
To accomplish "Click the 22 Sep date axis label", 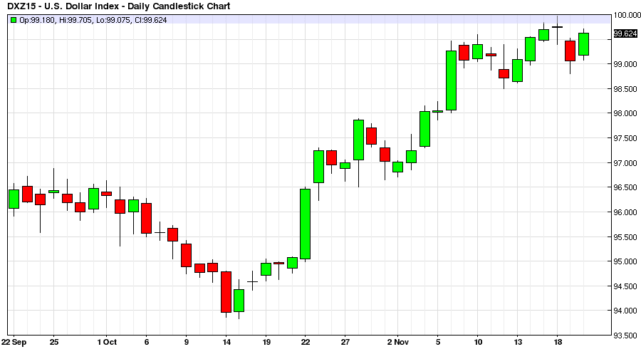I will [14, 342].
